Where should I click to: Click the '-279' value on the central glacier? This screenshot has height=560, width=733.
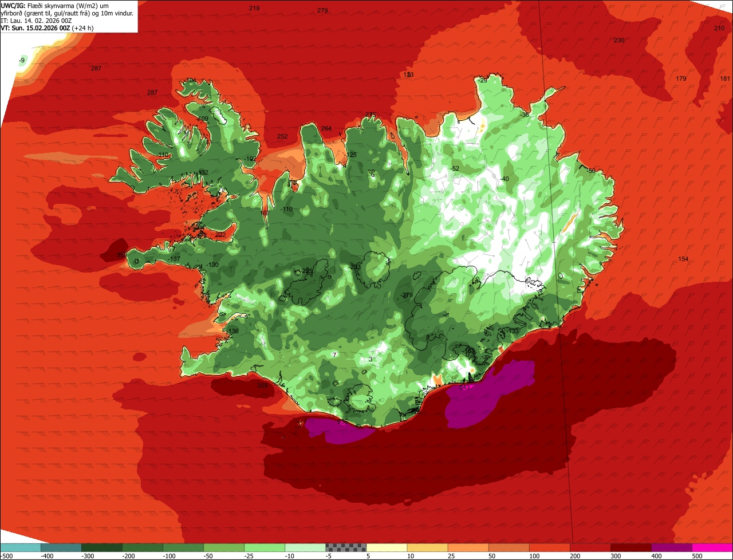407,295
